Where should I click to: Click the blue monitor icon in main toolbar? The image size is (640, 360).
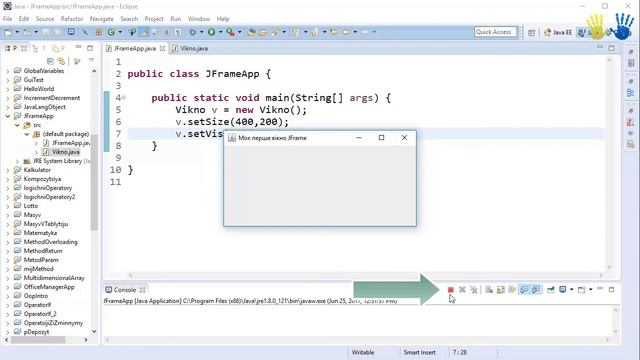[x=71, y=32]
